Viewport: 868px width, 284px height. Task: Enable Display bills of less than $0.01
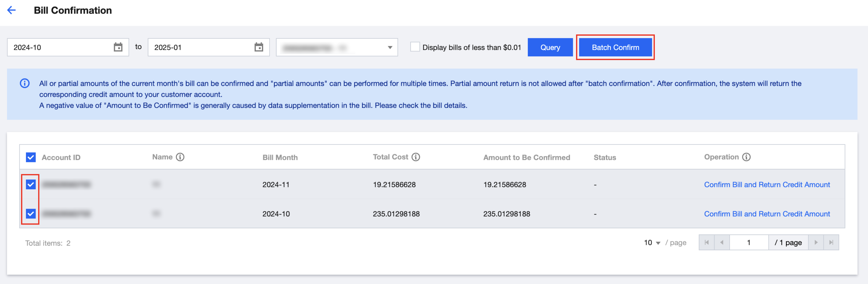pyautogui.click(x=415, y=47)
